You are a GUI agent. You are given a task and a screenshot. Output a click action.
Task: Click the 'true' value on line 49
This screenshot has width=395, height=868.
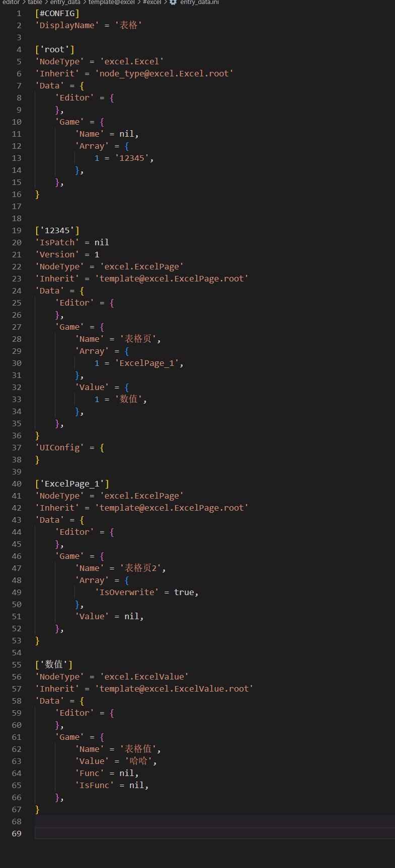[x=184, y=592]
